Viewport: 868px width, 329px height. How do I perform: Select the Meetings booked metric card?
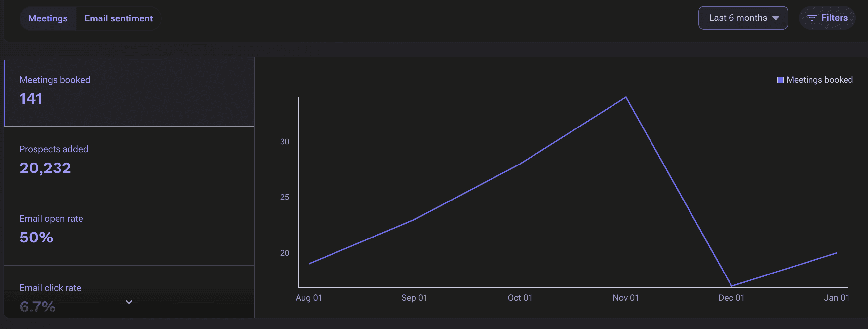129,92
